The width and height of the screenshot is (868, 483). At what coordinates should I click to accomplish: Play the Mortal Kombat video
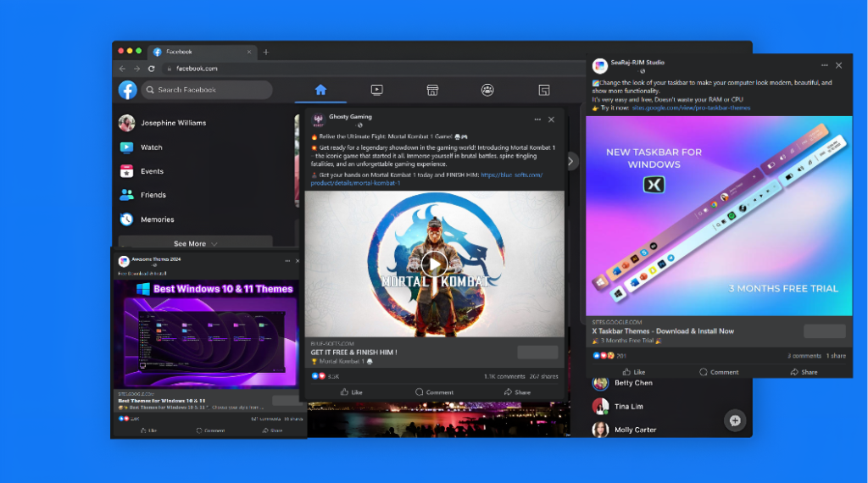pyautogui.click(x=435, y=265)
